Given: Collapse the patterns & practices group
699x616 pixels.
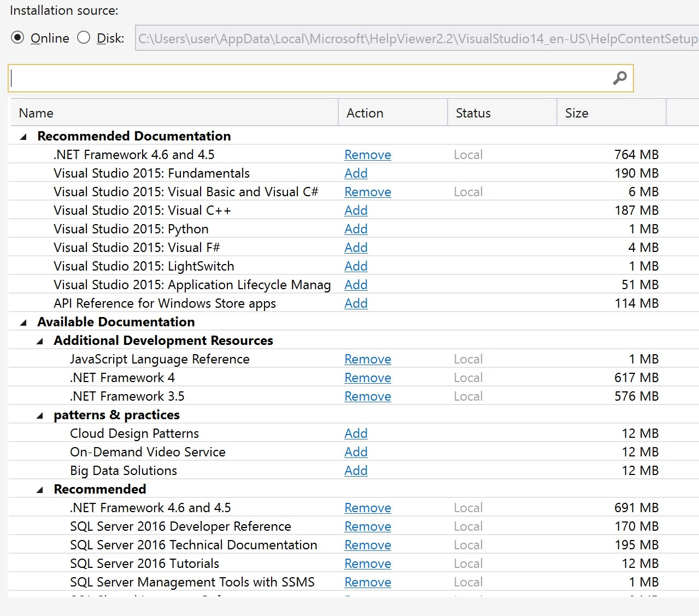Looking at the screenshot, I should pos(40,415).
